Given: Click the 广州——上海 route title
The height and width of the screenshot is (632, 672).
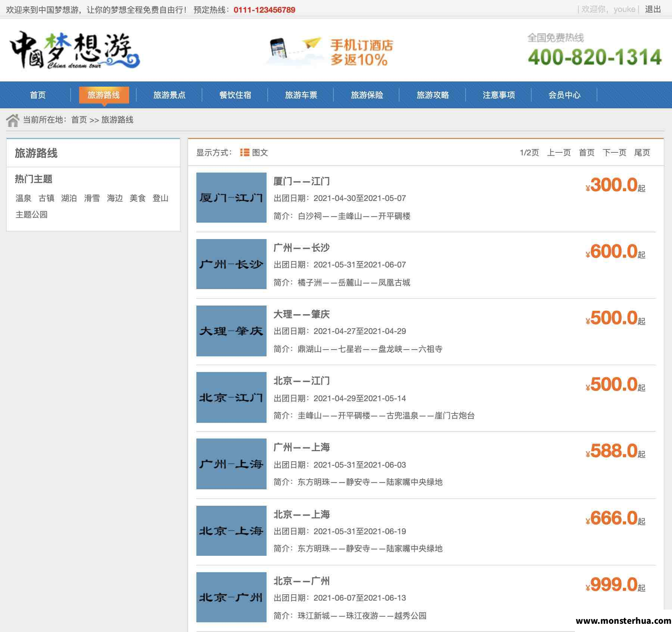Looking at the screenshot, I should click(302, 447).
